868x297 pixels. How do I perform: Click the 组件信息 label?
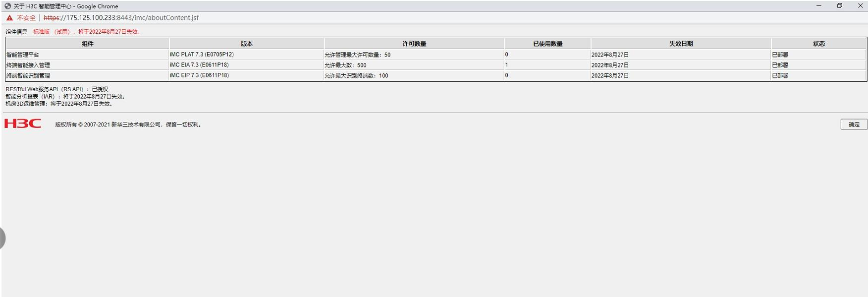coord(16,32)
